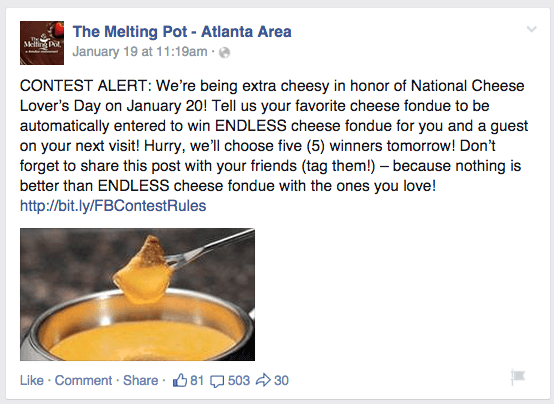View the 81 likes count
This screenshot has height=404, width=554.
click(x=197, y=380)
